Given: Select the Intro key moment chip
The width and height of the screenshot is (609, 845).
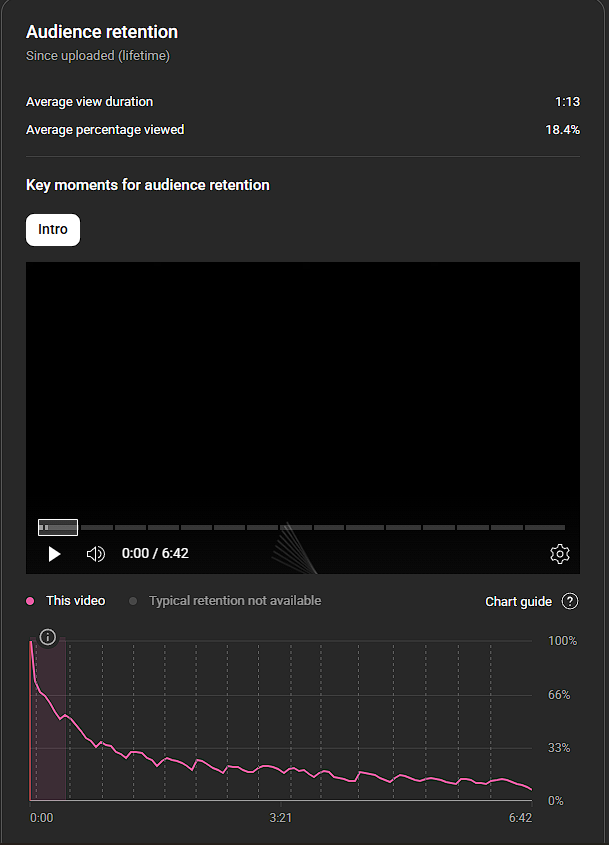Looking at the screenshot, I should (53, 229).
